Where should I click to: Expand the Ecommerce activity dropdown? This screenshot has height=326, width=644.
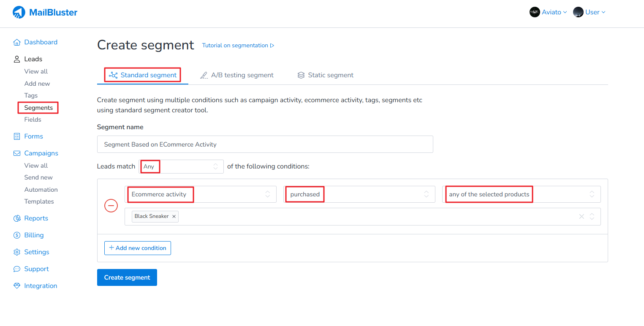click(201, 194)
